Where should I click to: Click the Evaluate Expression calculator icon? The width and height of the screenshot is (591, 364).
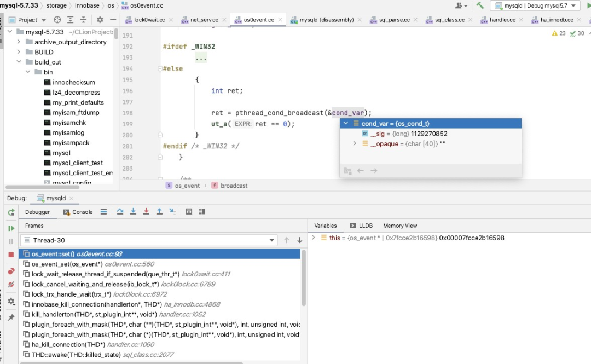(x=189, y=212)
